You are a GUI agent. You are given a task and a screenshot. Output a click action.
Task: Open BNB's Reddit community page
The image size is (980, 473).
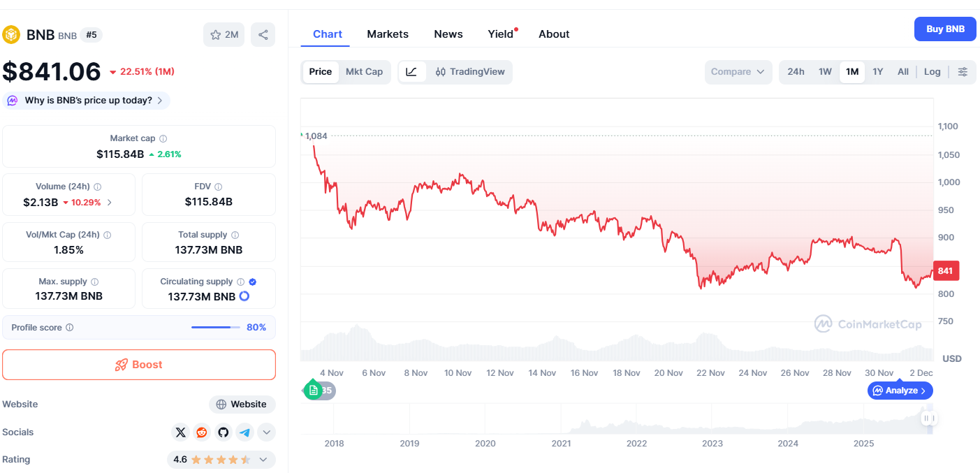(201, 432)
